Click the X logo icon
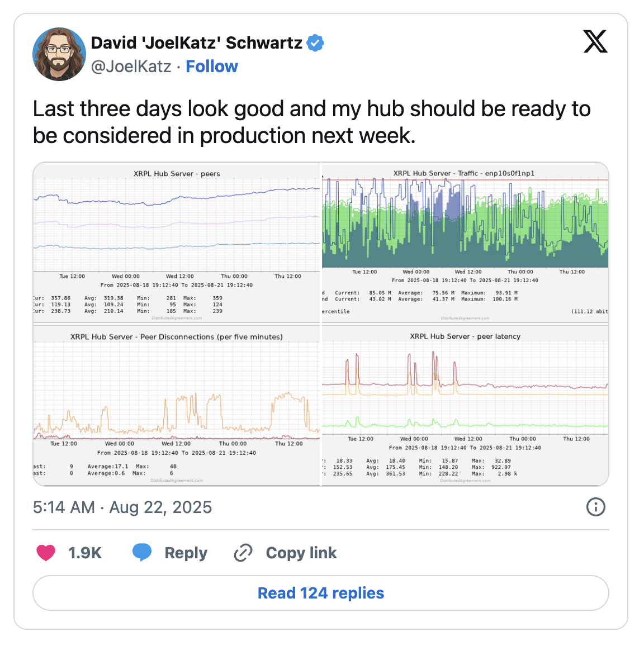The width and height of the screenshot is (644, 646). point(595,41)
